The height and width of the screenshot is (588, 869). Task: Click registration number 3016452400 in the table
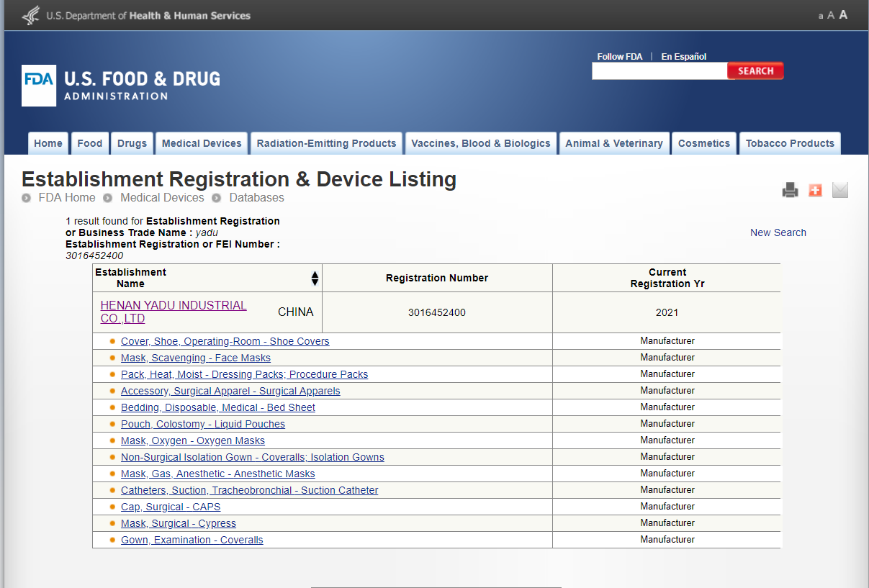(437, 312)
